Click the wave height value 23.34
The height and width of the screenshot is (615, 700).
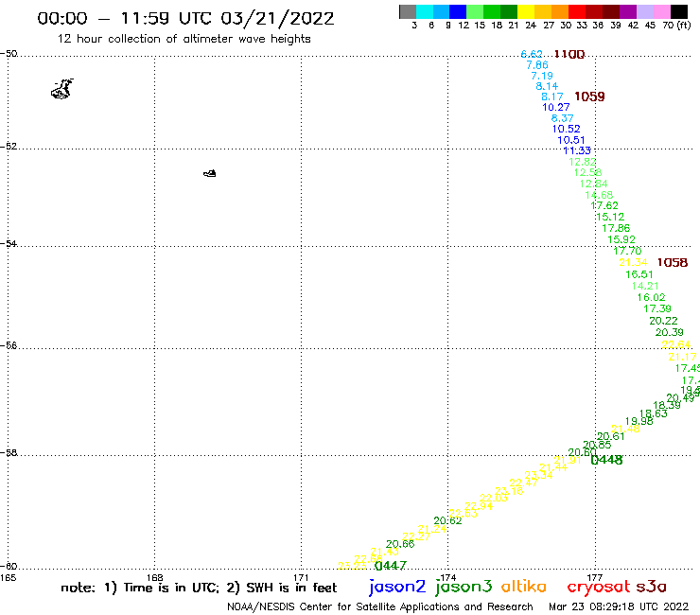[538, 475]
